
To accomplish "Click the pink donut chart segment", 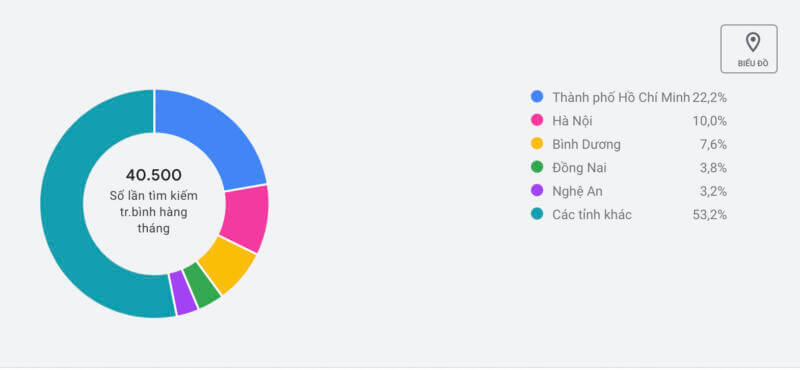I will coord(246,217).
